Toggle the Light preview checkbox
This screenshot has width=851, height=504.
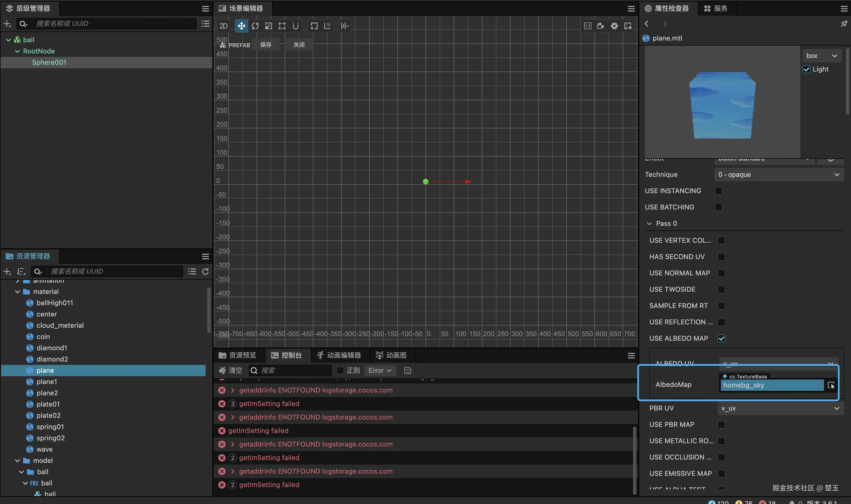tap(806, 69)
